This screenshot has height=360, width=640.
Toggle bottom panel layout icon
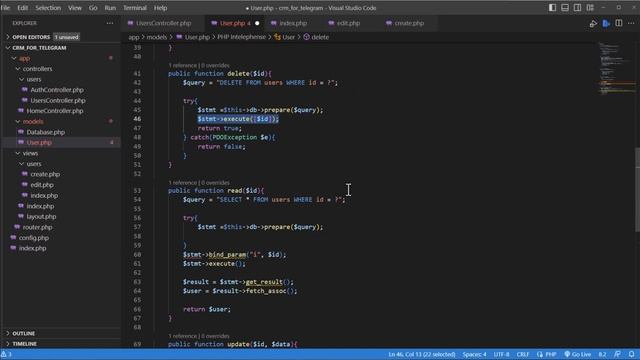pyautogui.click(x=565, y=8)
